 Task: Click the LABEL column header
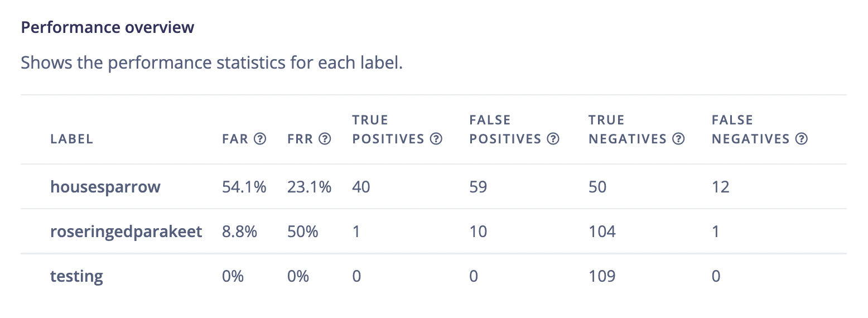[72, 139]
